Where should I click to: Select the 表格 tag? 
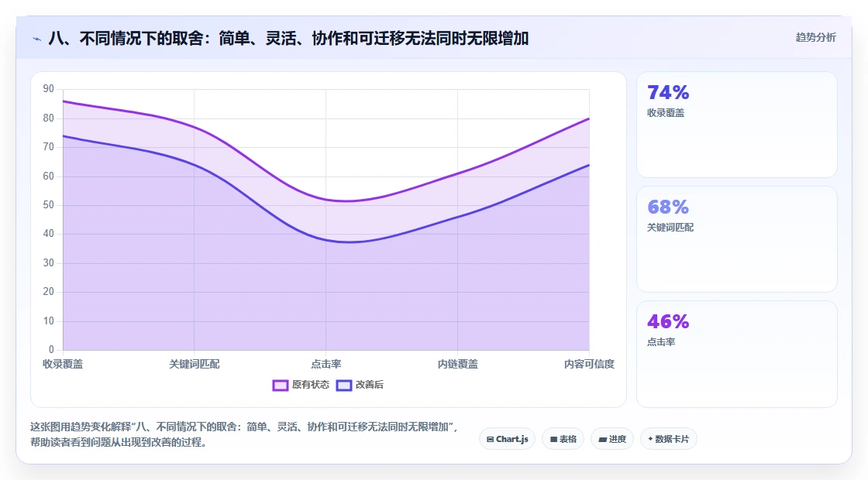[x=563, y=439]
